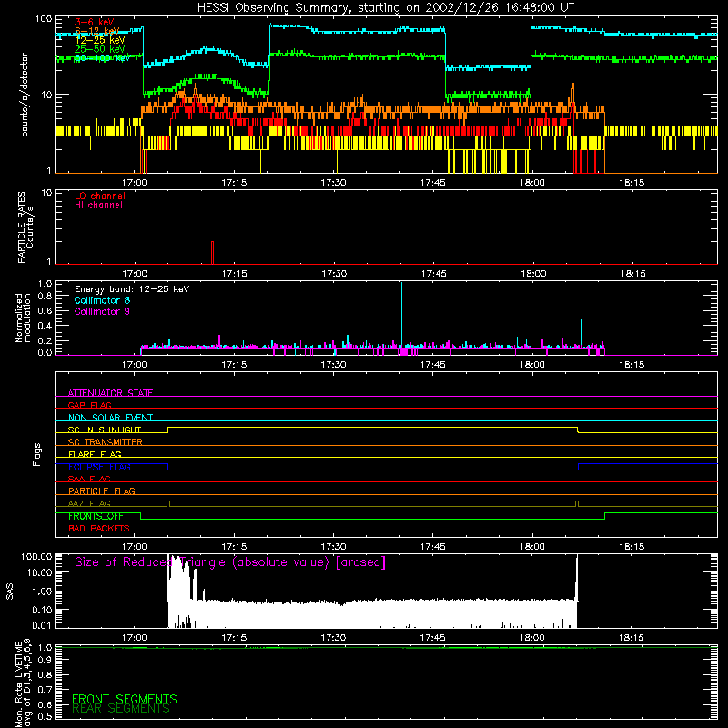Viewport: 728px width, 728px height.
Task: Click the 'Energy band: 12-25 keV' label
Action: click(132, 289)
